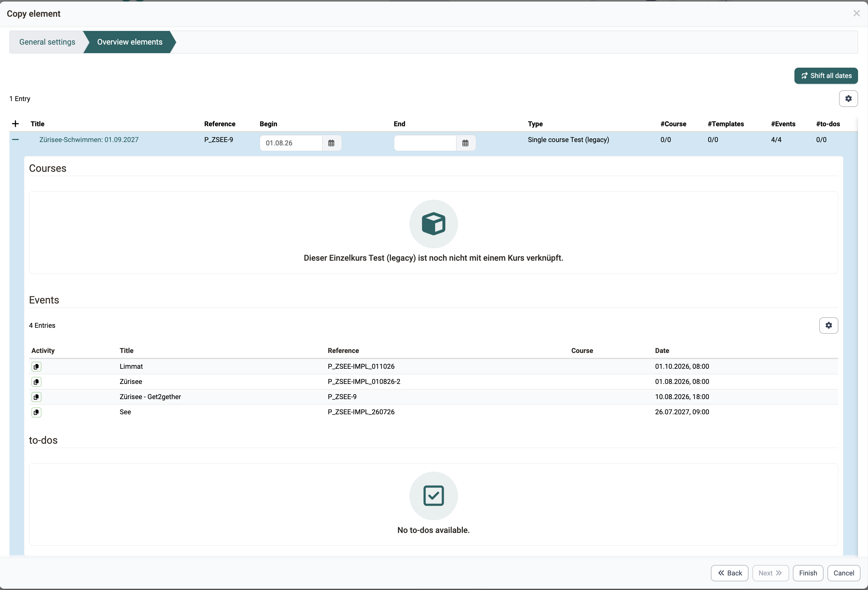Click the Date column header in Events
This screenshot has height=590, width=868.
[662, 351]
